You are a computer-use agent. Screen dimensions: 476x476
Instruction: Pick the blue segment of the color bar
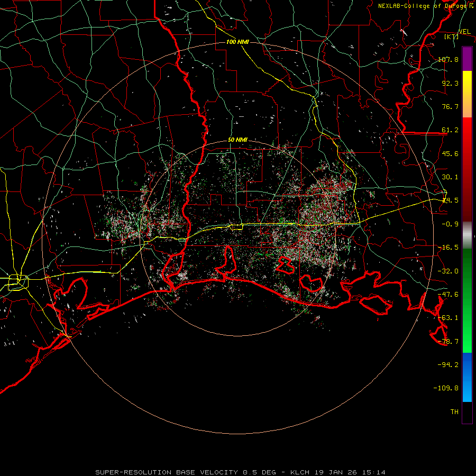tap(467, 377)
